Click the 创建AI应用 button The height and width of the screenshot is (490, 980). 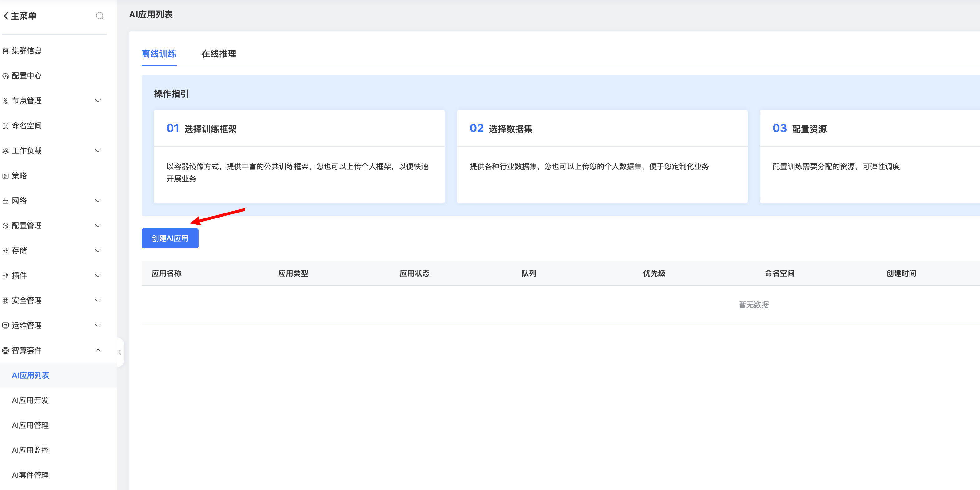pos(170,238)
